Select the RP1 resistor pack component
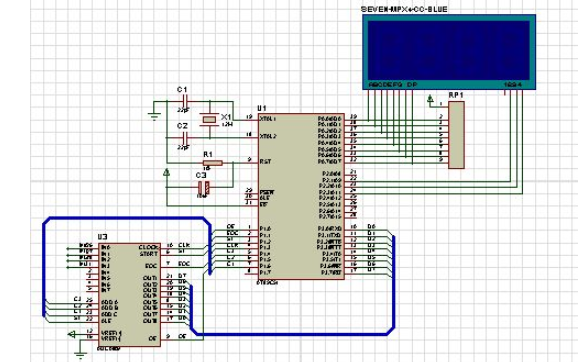The image size is (580, 362). [x=456, y=135]
